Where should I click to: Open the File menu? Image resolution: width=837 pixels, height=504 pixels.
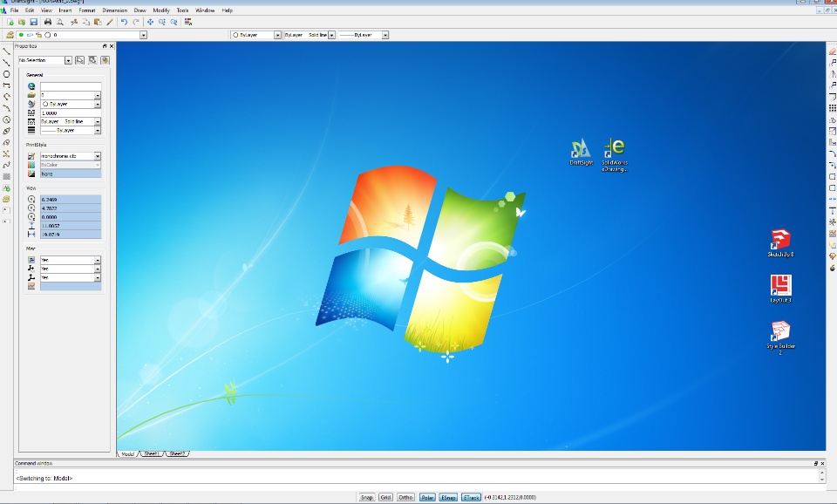[15, 10]
